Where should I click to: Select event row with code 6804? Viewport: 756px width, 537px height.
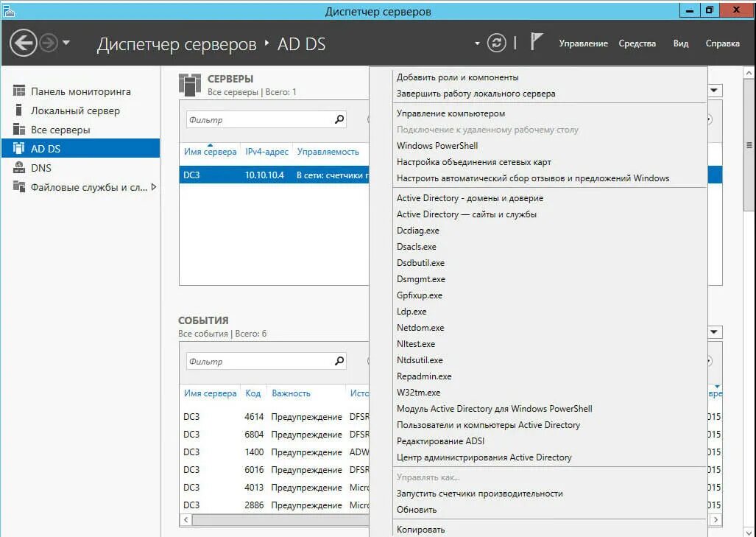pos(275,435)
